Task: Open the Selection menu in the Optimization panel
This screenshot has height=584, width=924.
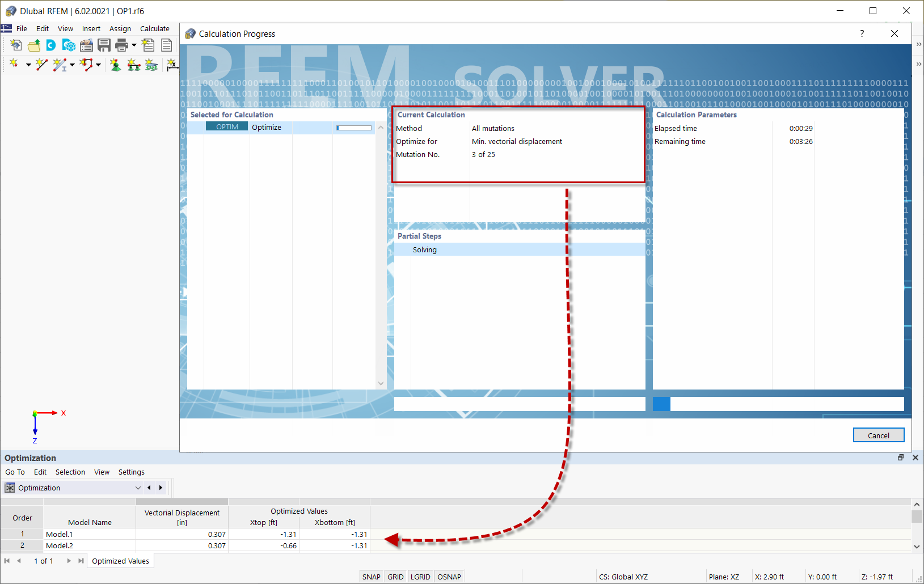Action: pos(70,472)
